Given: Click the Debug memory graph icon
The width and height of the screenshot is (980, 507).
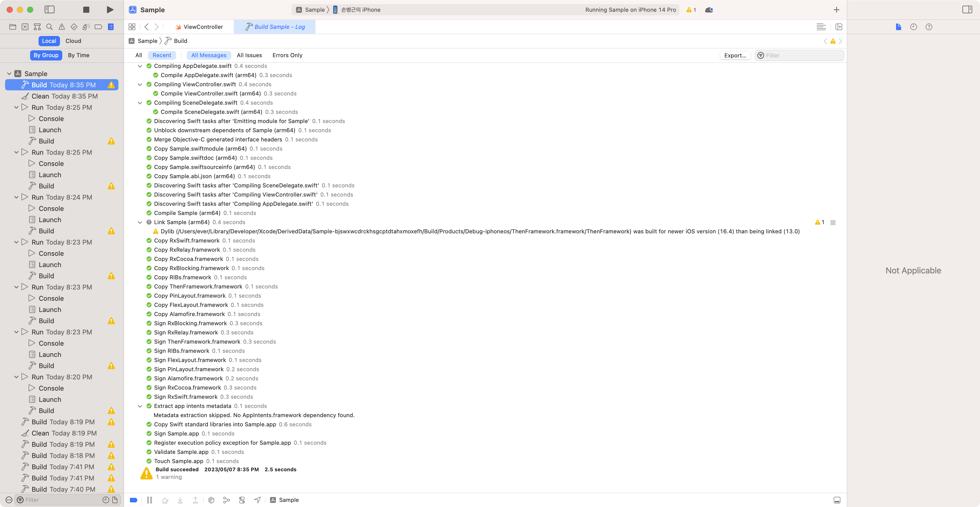Looking at the screenshot, I should click(x=226, y=500).
